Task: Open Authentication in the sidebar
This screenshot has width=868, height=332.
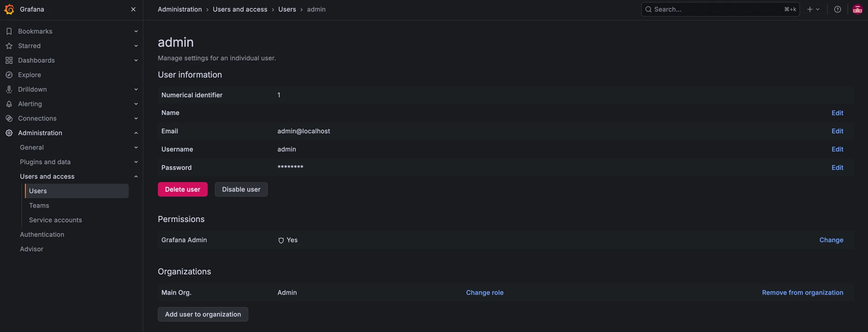Action: coord(42,234)
